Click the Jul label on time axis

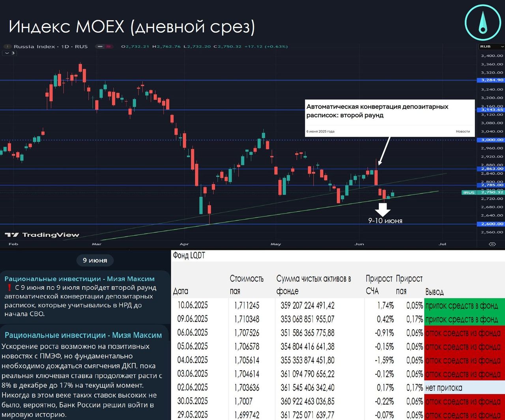[x=442, y=244]
